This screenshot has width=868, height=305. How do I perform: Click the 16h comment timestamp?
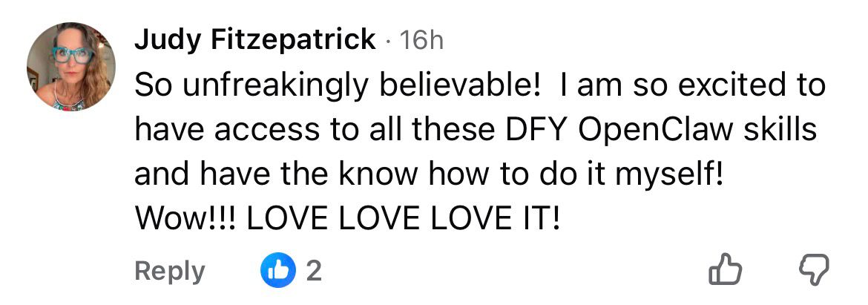coord(421,40)
